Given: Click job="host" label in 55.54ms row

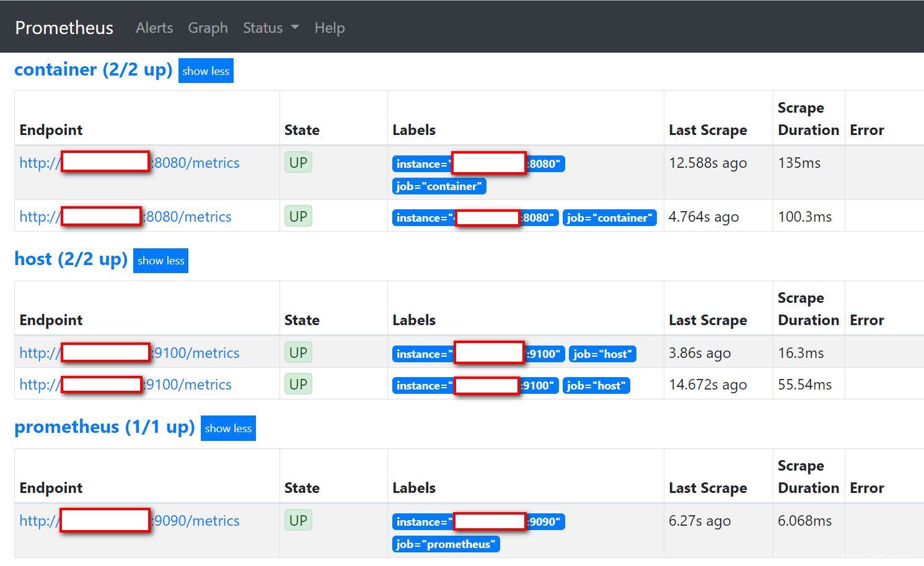Looking at the screenshot, I should (596, 386).
